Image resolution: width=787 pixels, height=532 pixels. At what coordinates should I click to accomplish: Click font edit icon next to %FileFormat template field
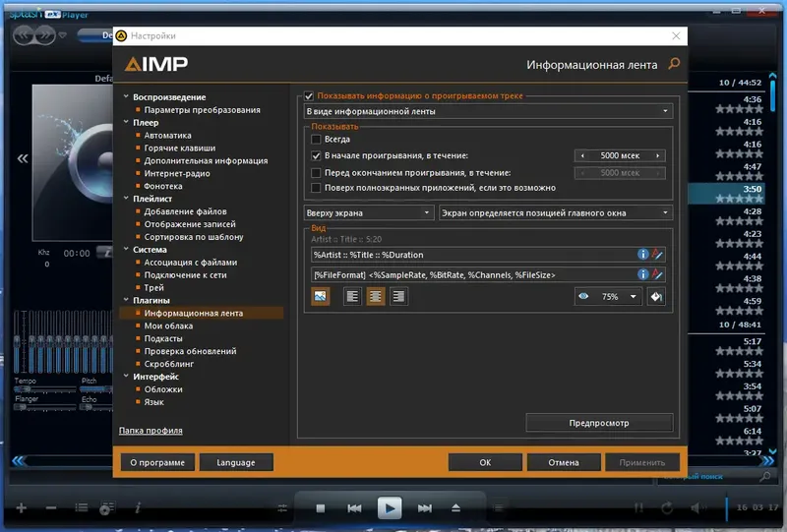(657, 274)
